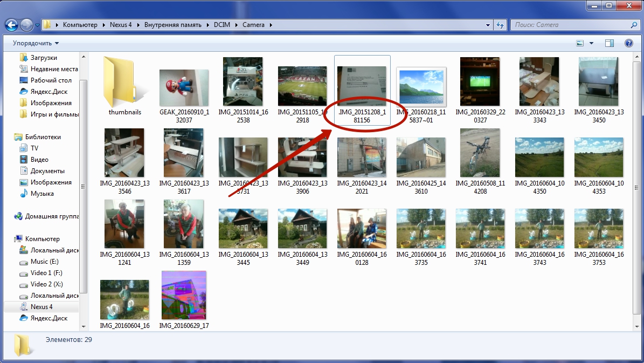Select DCIM in the address path
This screenshot has height=363, width=644.
(x=222, y=25)
